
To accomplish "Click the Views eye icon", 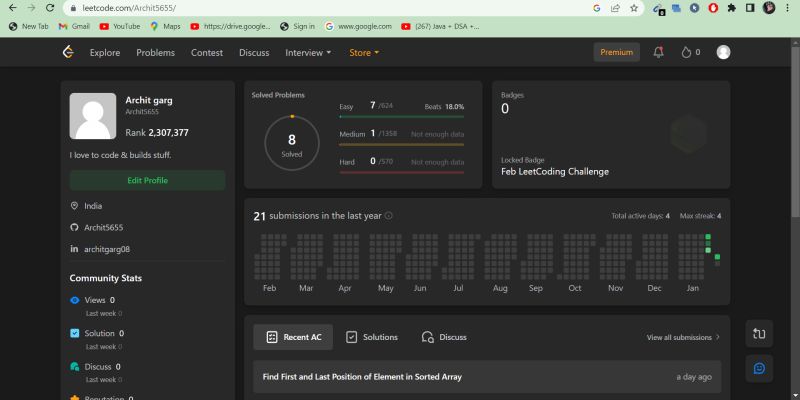I will [74, 300].
